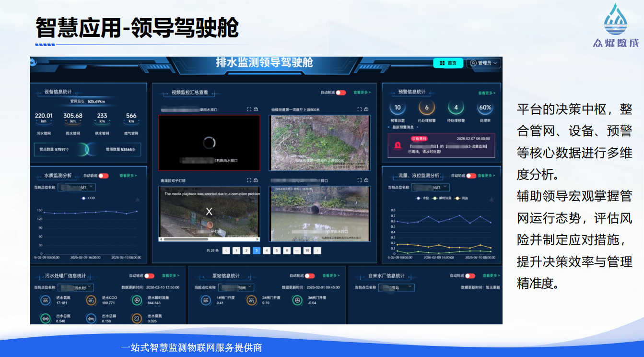Click lock icon for 仙缘街道第一湾展厅上游500米 video
This screenshot has width=644, height=357.
pyautogui.click(x=366, y=109)
